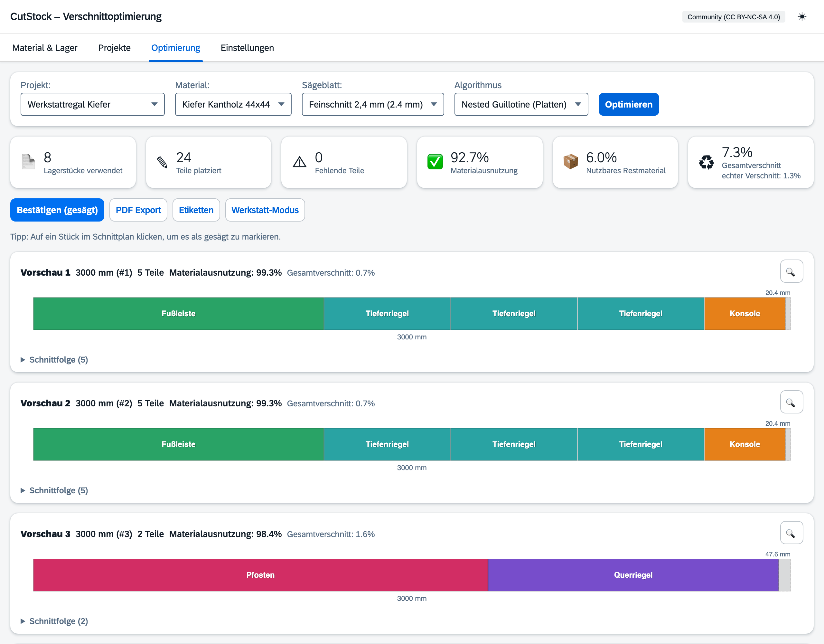Switch to the Material & Lager tab
Viewport: 824px width, 644px height.
click(x=45, y=48)
